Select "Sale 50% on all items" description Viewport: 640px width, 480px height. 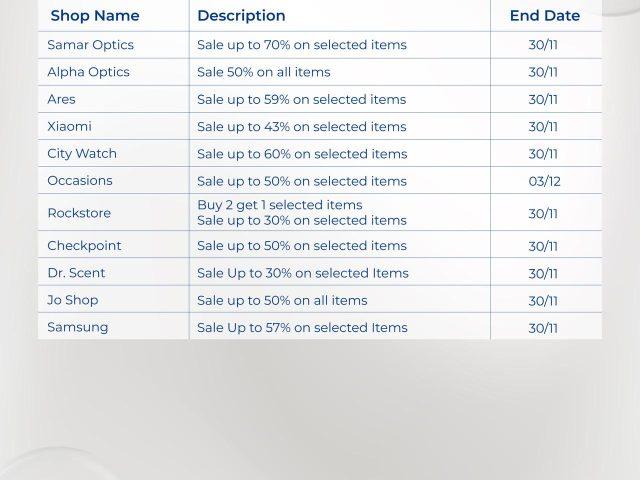263,72
